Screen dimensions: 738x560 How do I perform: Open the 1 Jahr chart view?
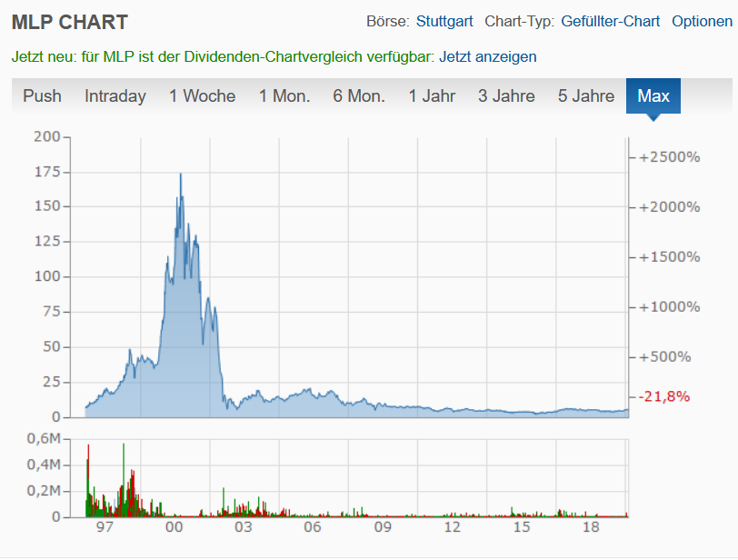(432, 96)
